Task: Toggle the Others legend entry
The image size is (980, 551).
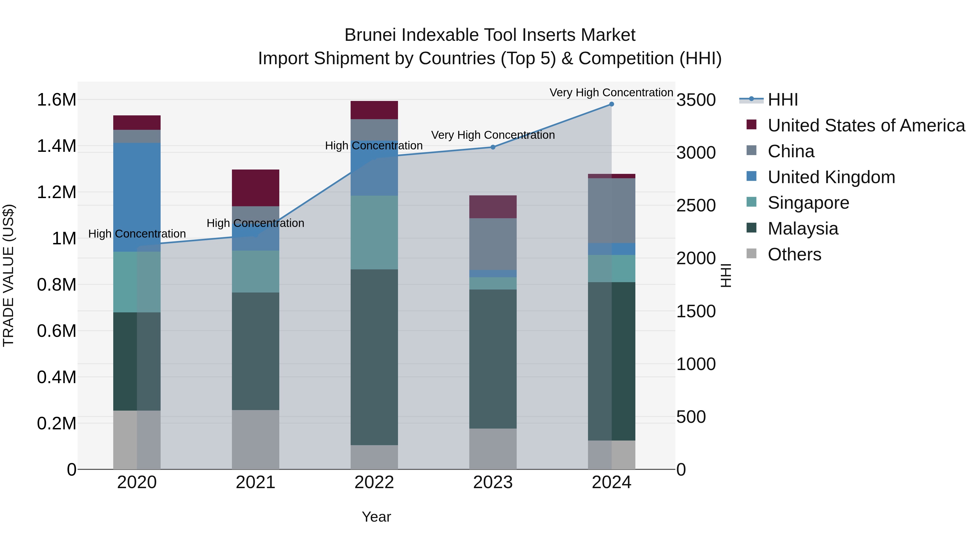Action: point(784,254)
